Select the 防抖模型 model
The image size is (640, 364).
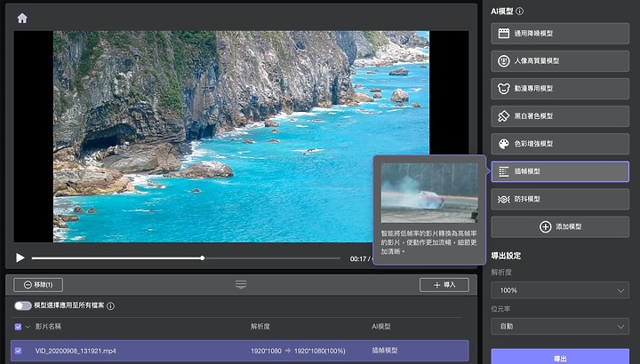[x=560, y=200]
